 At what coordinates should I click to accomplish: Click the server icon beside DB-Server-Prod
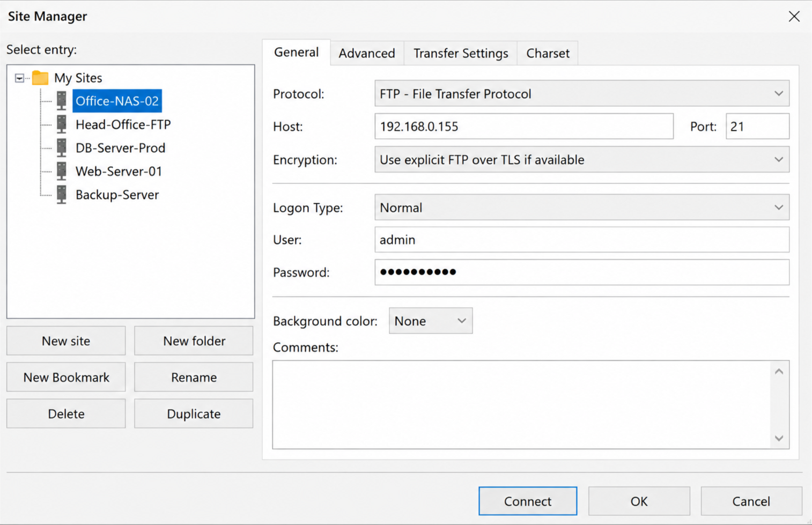(x=62, y=147)
